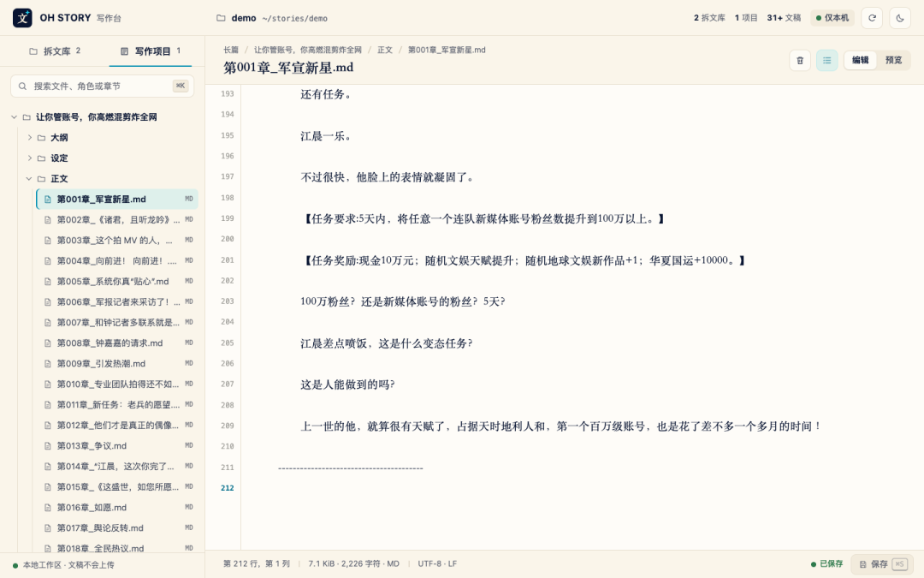This screenshot has width=924, height=578.
Task: Click the 已保存 status indicator
Action: (x=826, y=564)
